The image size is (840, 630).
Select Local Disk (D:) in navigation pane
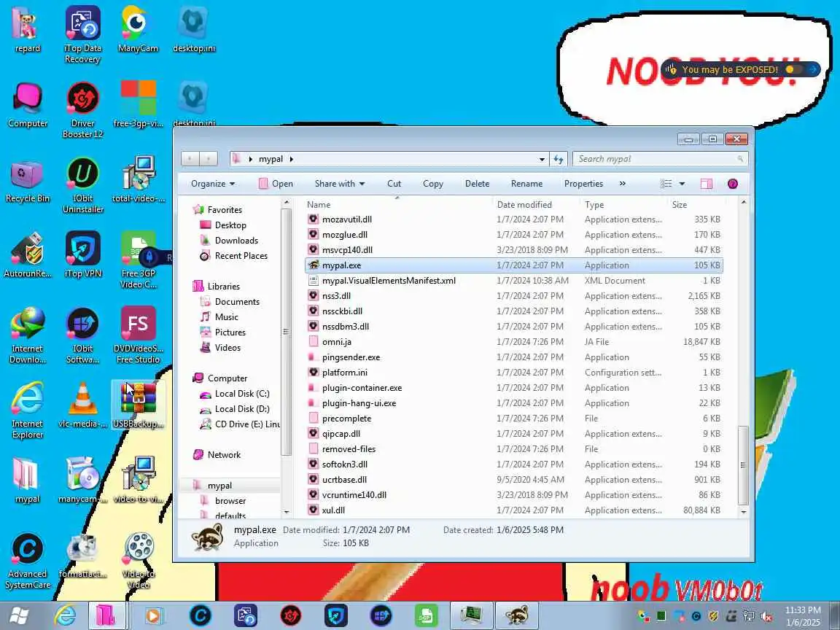(x=241, y=409)
